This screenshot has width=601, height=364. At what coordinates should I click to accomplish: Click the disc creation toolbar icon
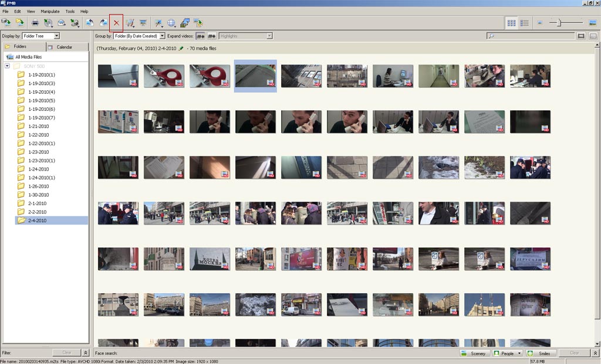pos(48,23)
